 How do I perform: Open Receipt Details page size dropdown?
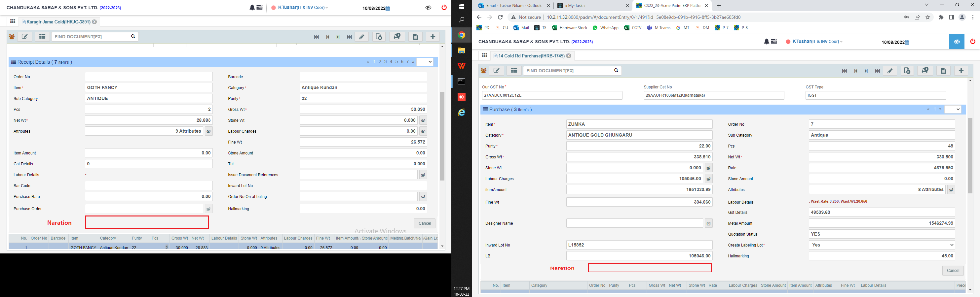pyautogui.click(x=425, y=62)
